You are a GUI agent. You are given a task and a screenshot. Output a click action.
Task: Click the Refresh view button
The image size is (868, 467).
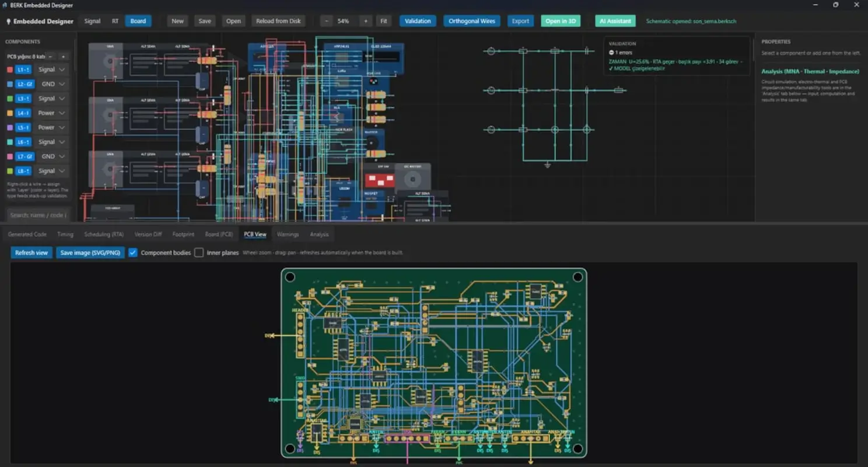click(32, 253)
